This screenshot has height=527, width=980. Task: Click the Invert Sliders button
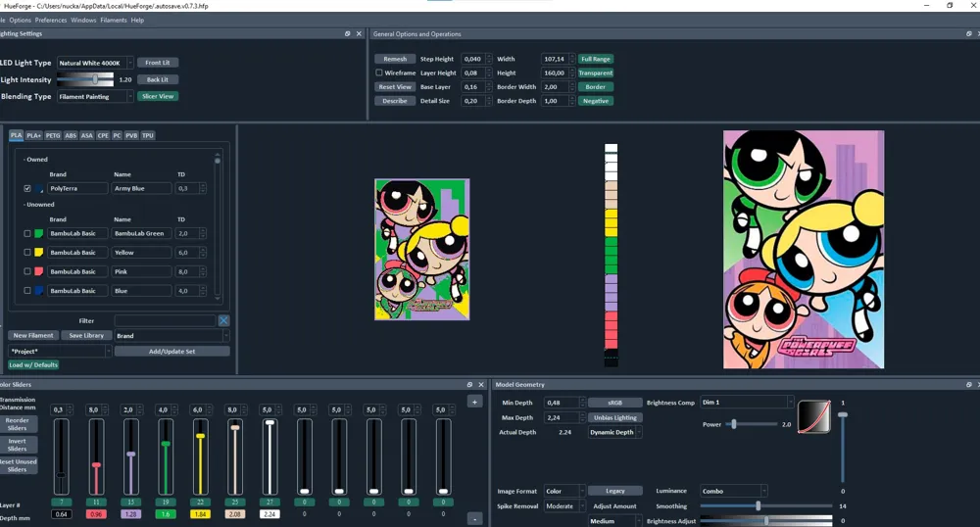click(x=18, y=445)
